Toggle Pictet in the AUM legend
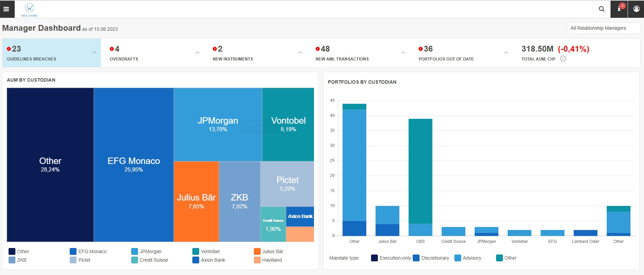The height and width of the screenshot is (275, 644). [x=80, y=260]
